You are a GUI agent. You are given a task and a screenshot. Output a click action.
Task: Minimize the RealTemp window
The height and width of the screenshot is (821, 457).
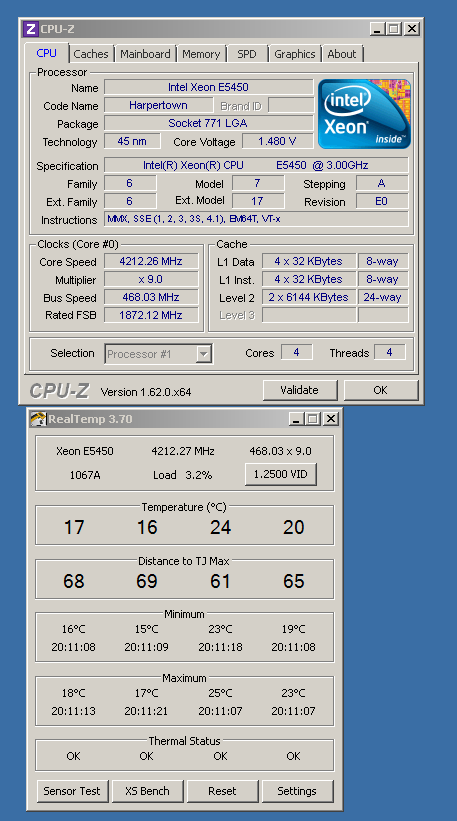(x=296, y=419)
